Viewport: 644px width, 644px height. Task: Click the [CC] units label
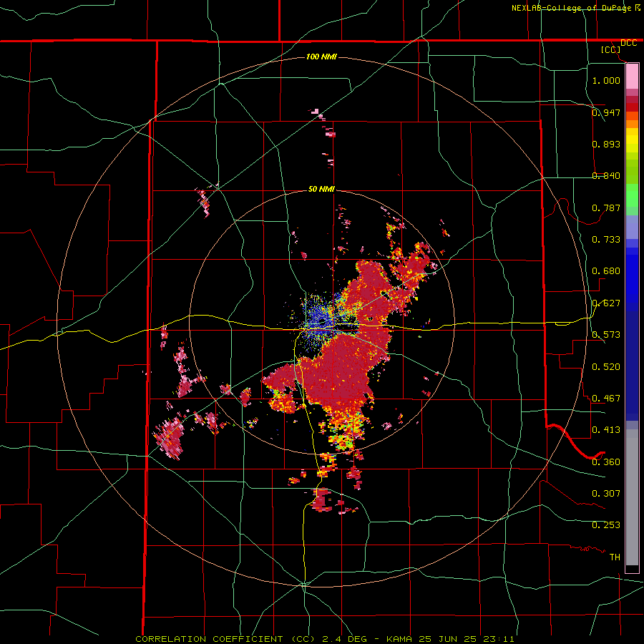(x=611, y=49)
